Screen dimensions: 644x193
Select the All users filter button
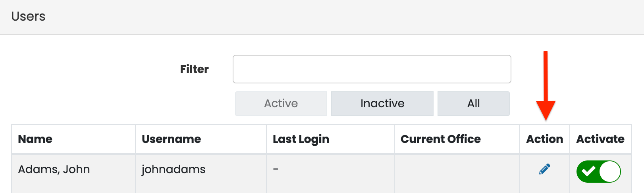474,104
